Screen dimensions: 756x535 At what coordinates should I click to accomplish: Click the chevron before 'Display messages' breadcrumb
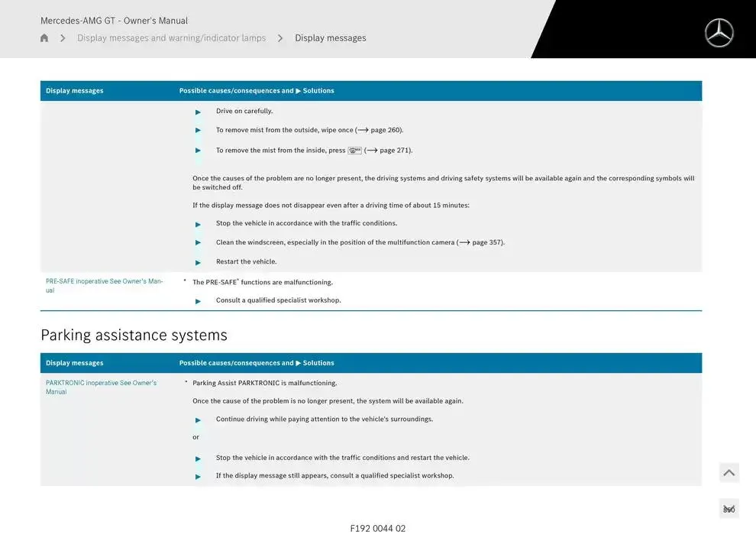coord(280,38)
